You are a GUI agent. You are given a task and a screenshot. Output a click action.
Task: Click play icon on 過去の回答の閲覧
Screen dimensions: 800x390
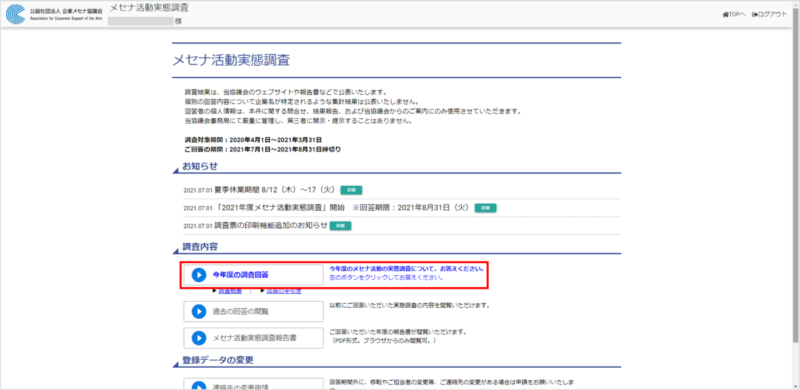click(198, 311)
